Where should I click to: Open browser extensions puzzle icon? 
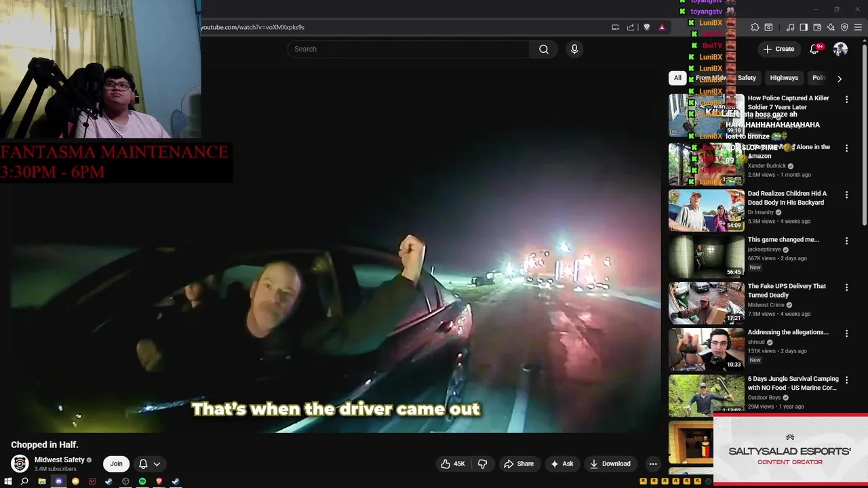pos(755,27)
